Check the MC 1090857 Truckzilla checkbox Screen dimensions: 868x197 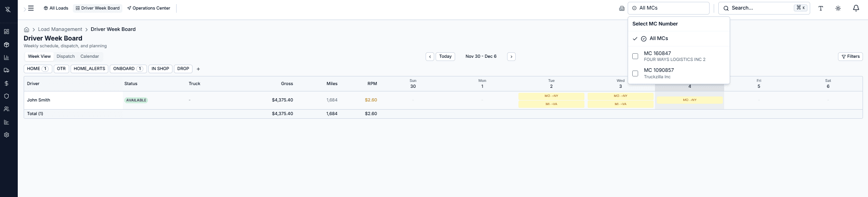[635, 73]
